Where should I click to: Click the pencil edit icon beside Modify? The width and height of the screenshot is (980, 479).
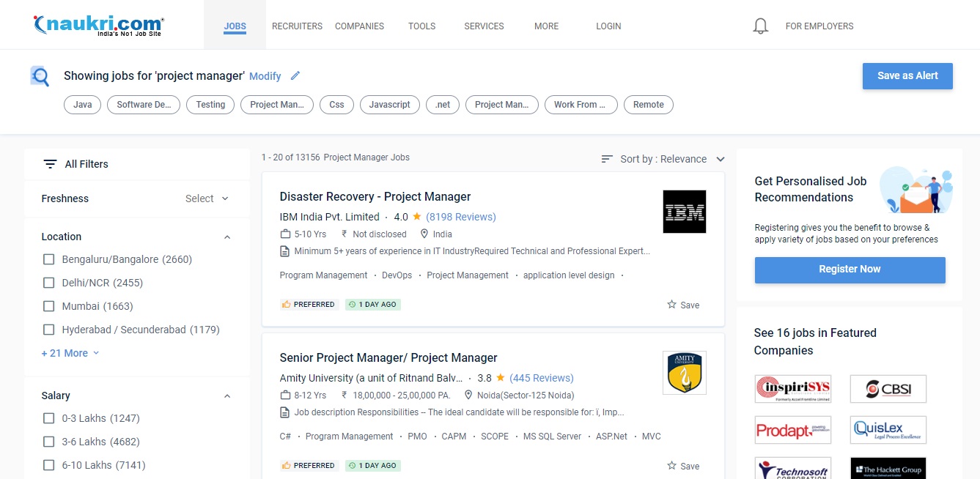click(295, 75)
